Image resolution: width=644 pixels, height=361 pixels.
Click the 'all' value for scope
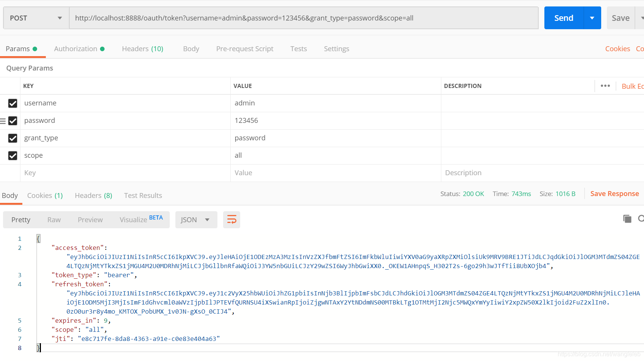(336, 155)
